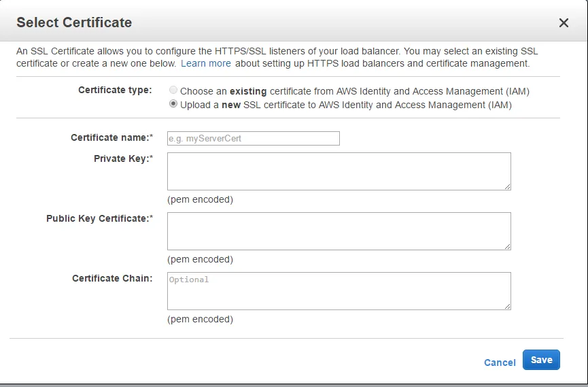This screenshot has width=588, height=387.
Task: Focus the Certificate name input field
Action: click(253, 139)
